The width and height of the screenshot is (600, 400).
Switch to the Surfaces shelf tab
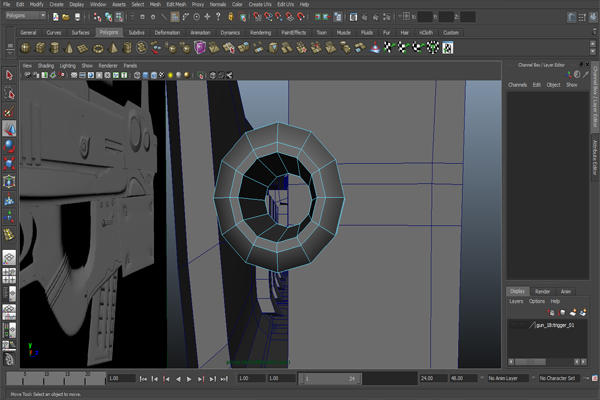pyautogui.click(x=80, y=33)
